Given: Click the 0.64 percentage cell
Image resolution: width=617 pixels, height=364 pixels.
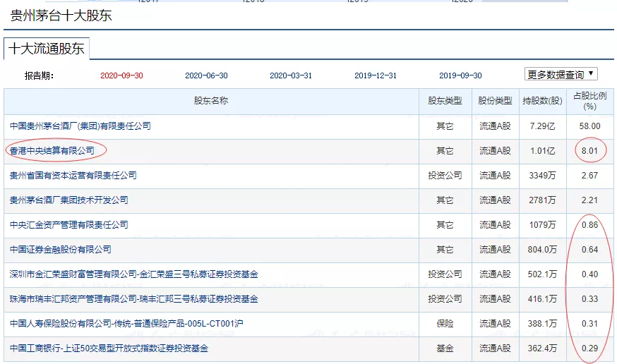Looking at the screenshot, I should (590, 250).
